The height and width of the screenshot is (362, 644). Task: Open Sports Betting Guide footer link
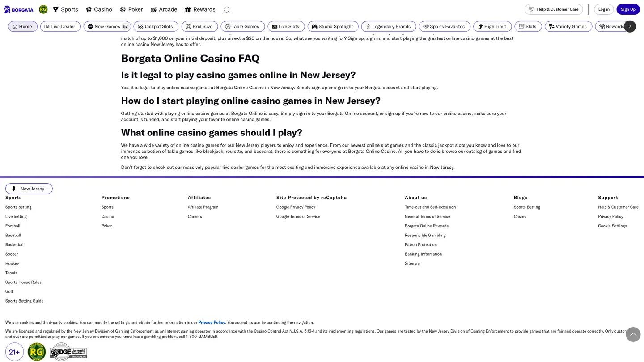click(25, 301)
